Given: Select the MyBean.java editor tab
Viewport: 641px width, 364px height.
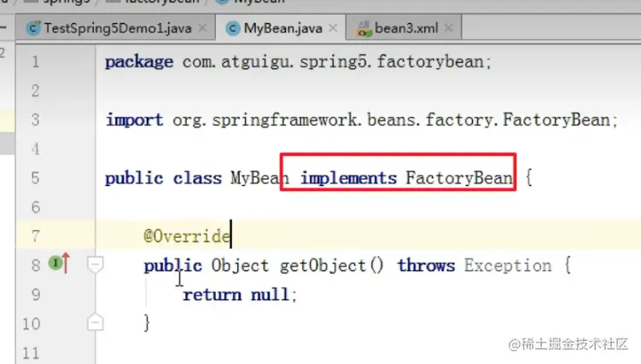Looking at the screenshot, I should point(281,28).
